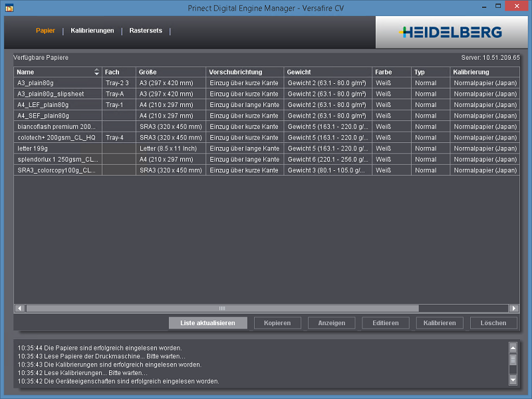Viewport: 532px width, 399px height.
Task: Click the Tray-A cell
Action: [119, 94]
